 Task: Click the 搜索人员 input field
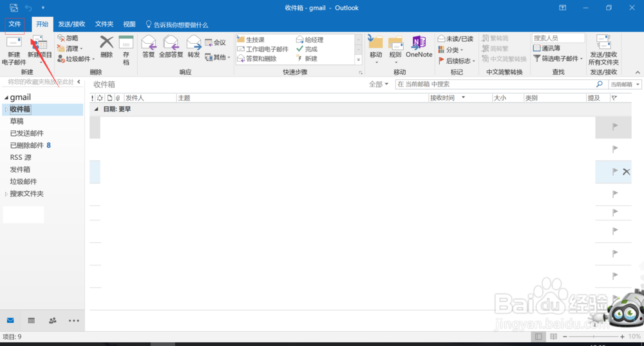click(x=558, y=38)
